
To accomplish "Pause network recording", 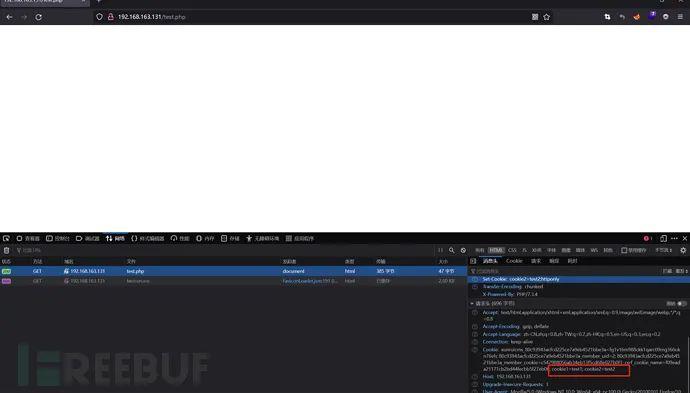I will click(440, 250).
